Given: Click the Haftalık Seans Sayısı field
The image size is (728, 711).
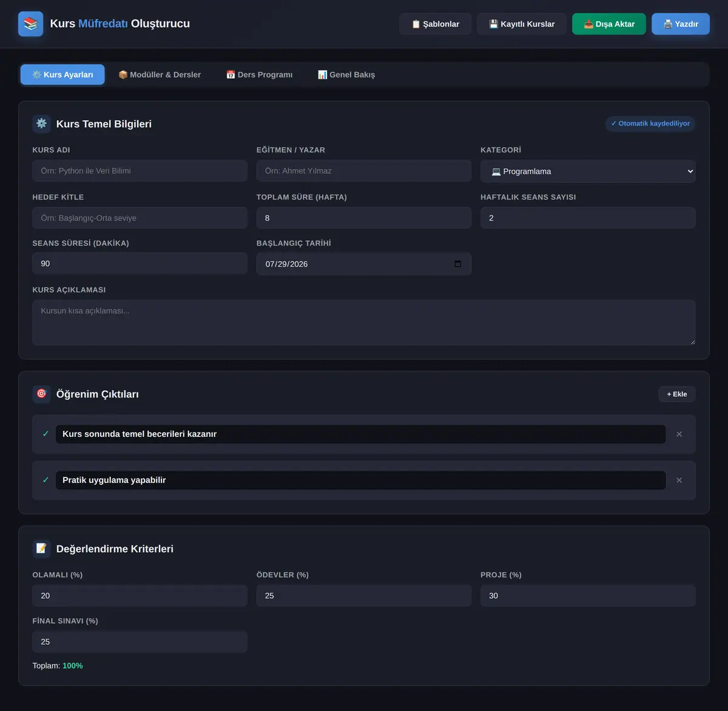Looking at the screenshot, I should point(588,218).
